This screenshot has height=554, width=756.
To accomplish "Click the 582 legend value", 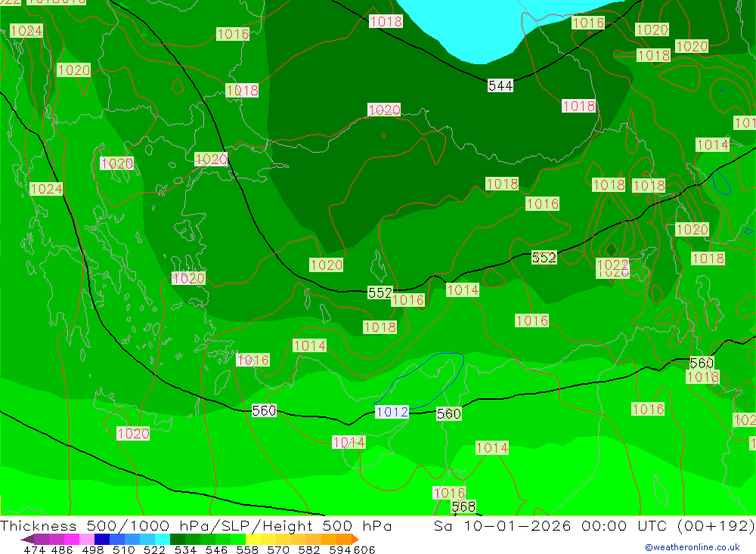I will click(309, 549).
